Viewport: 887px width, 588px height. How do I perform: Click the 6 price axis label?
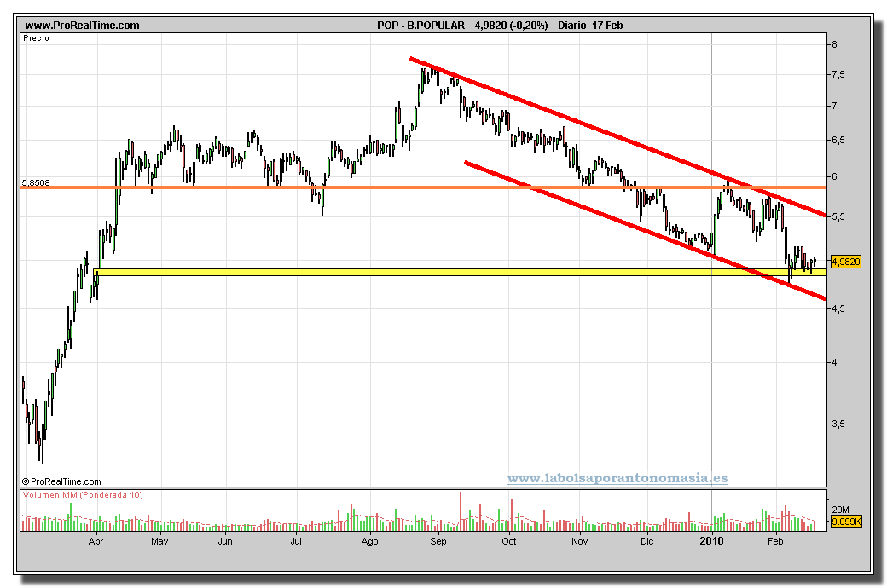pos(834,177)
